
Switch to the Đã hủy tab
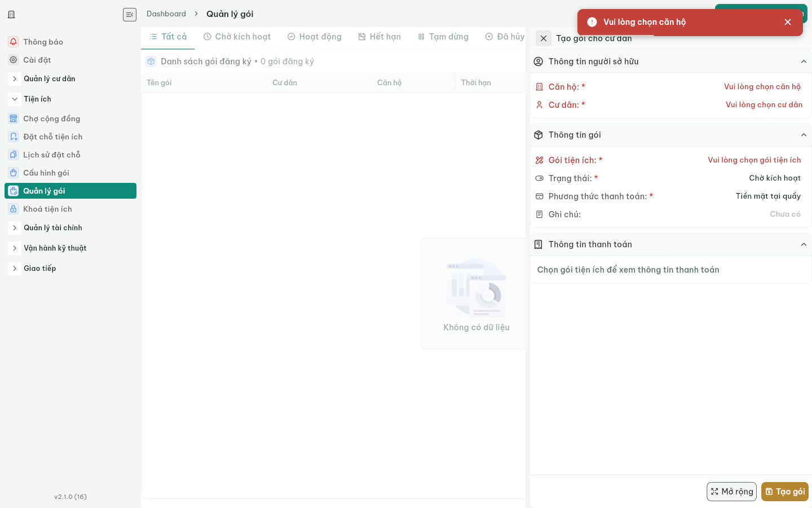tap(505, 37)
